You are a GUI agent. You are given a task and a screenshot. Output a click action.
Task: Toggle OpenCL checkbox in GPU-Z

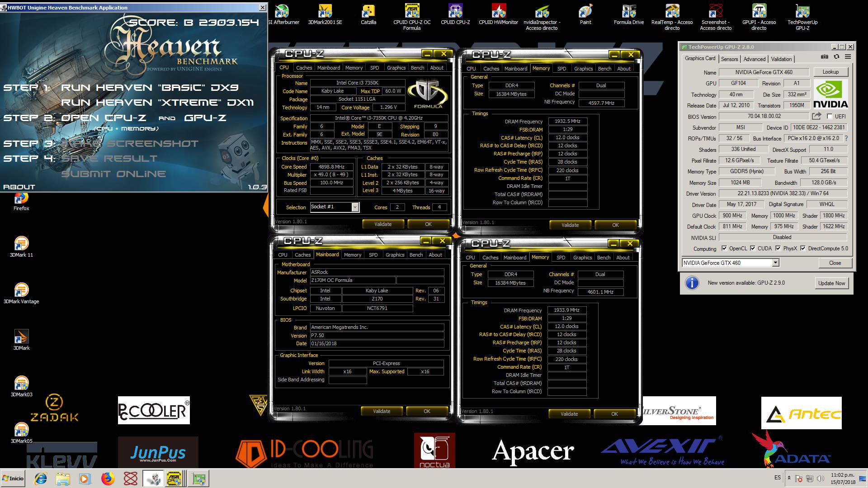click(x=724, y=249)
